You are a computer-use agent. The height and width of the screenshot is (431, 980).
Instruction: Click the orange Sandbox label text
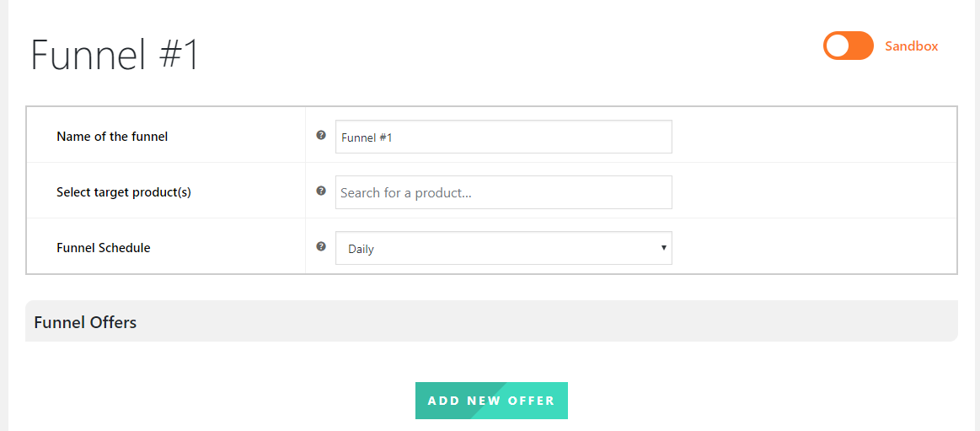911,46
